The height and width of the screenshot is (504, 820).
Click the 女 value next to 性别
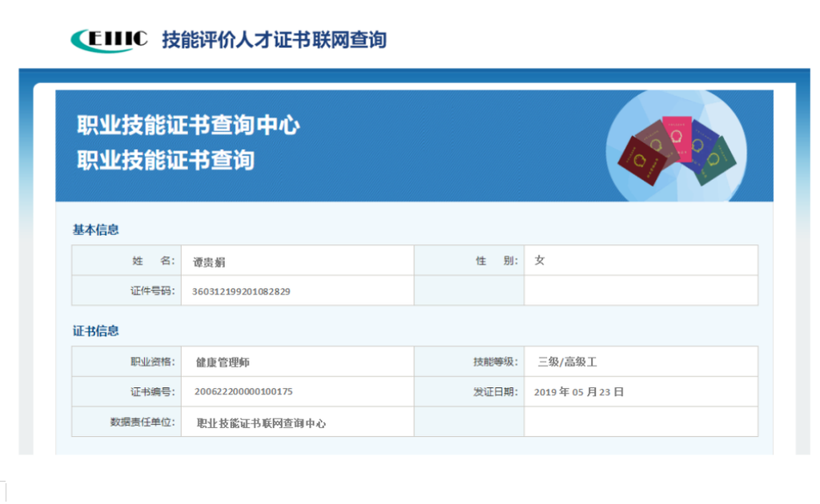540,261
